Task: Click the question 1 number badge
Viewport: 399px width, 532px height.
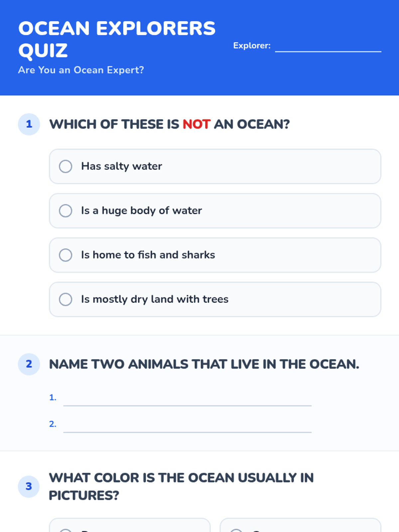Action: coord(29,124)
